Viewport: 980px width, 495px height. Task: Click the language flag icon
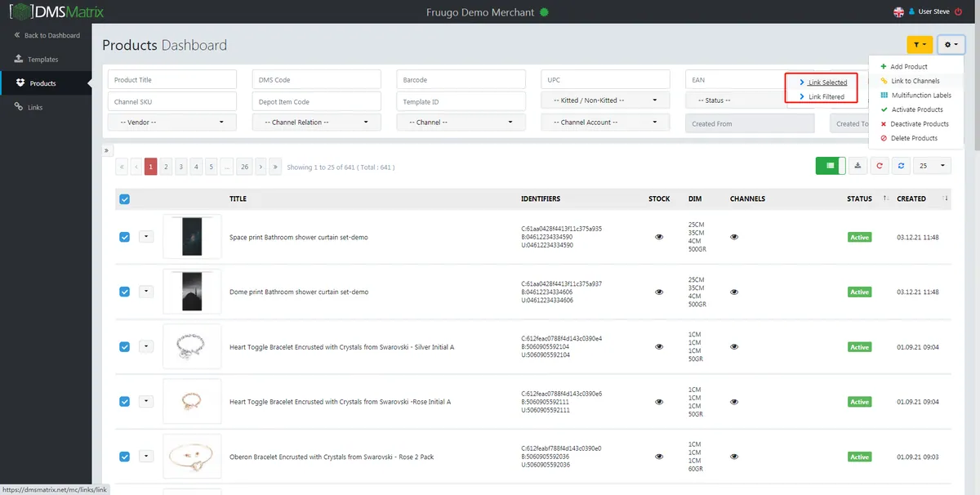899,12
